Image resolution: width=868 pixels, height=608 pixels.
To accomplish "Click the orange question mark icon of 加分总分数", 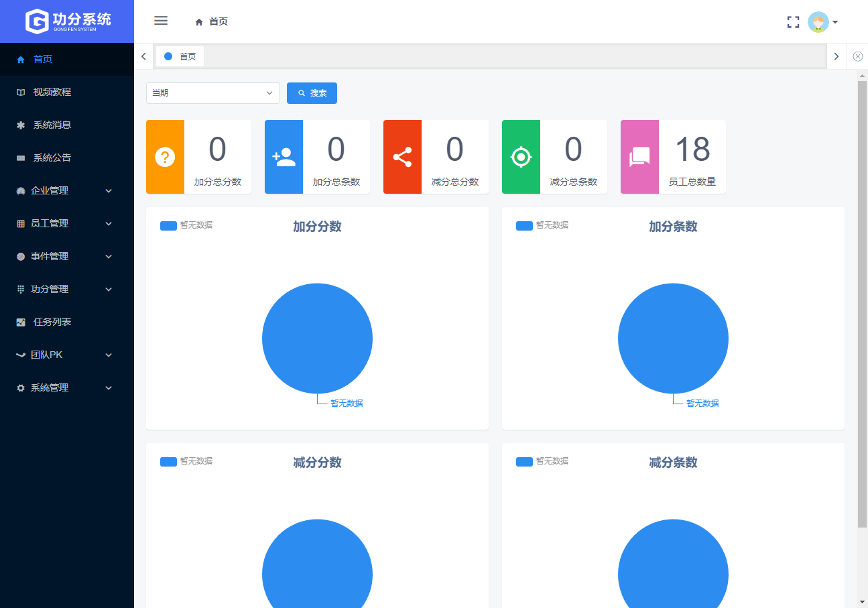I will click(x=165, y=157).
